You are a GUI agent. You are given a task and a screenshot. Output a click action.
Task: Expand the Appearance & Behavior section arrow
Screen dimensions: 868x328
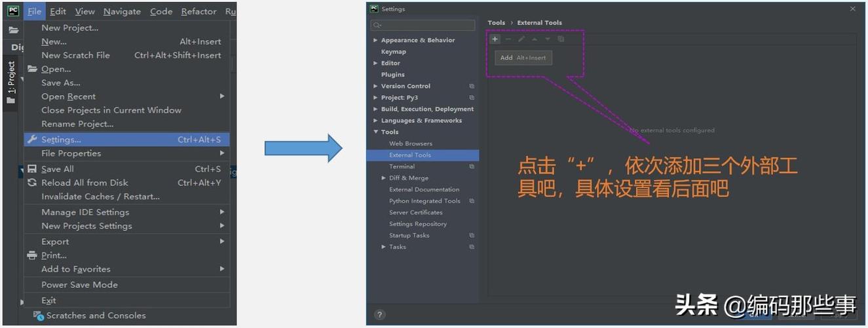[375, 40]
